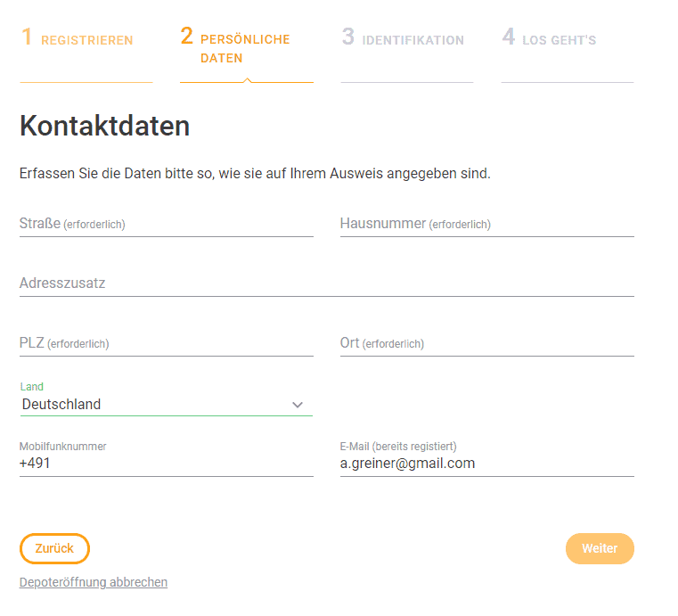Click into the Adresszusatz field

coord(326,283)
